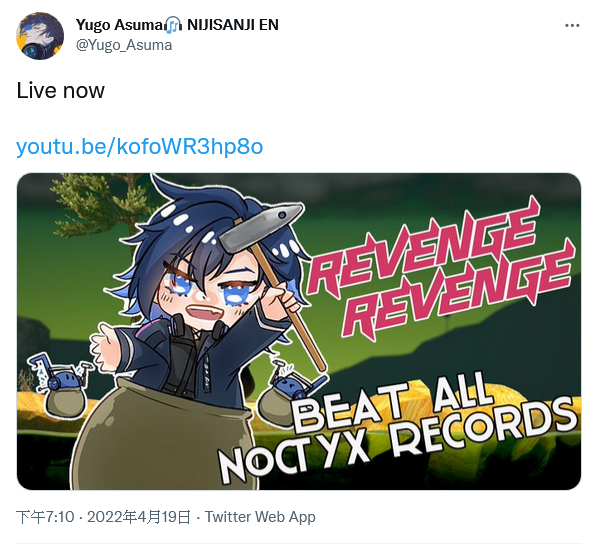Open the tweet's three-dot more menu
The height and width of the screenshot is (544, 598).
click(572, 26)
